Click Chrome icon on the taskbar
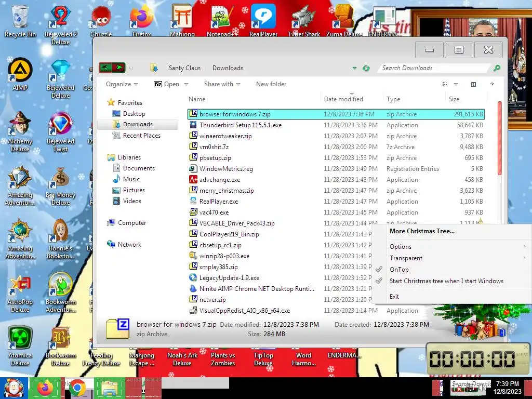 [77, 388]
